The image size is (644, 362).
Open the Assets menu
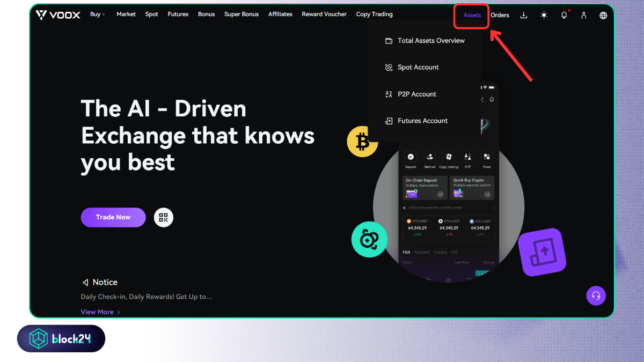tap(472, 15)
